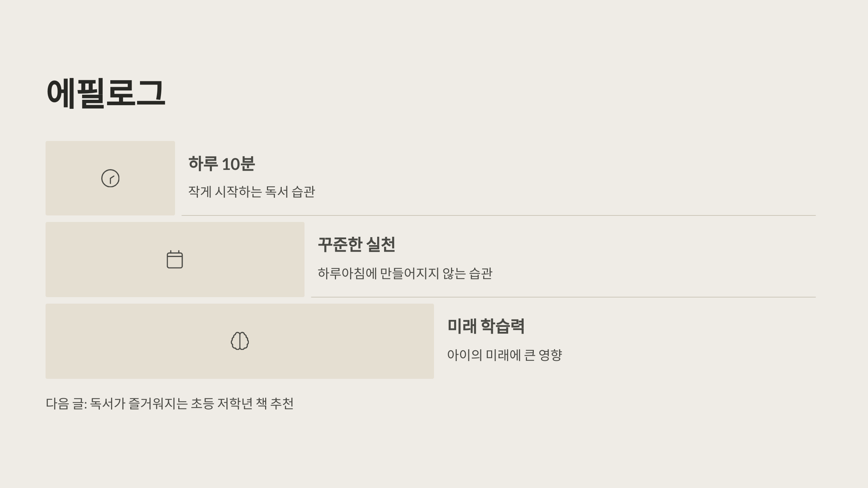Click the beige box containing the clock
The width and height of the screenshot is (868, 488).
point(110,178)
